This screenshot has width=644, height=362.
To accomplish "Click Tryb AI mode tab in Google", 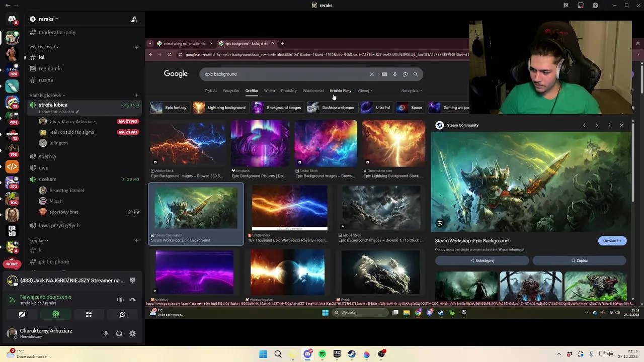I will (x=210, y=90).
